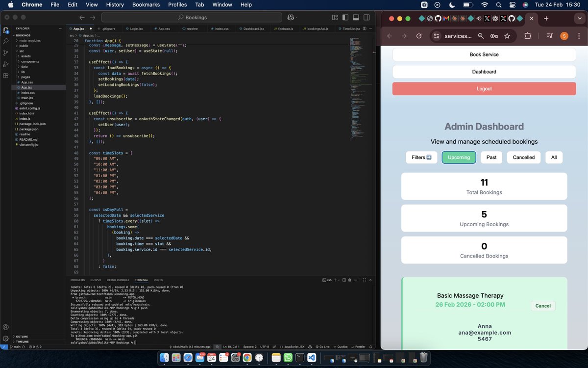Image resolution: width=588 pixels, height=368 pixels.
Task: Click the Book Service button
Action: click(484, 54)
